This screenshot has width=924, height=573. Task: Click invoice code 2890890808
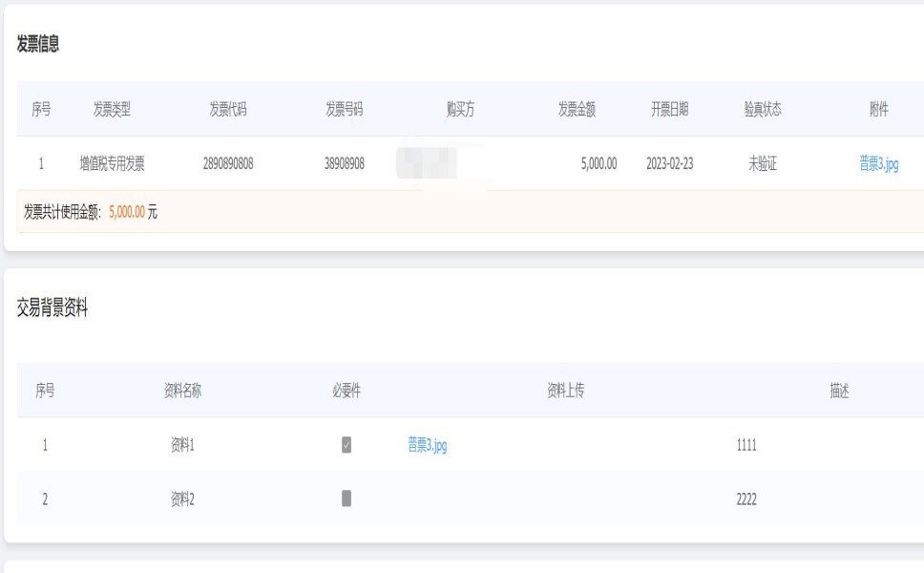pyautogui.click(x=228, y=163)
